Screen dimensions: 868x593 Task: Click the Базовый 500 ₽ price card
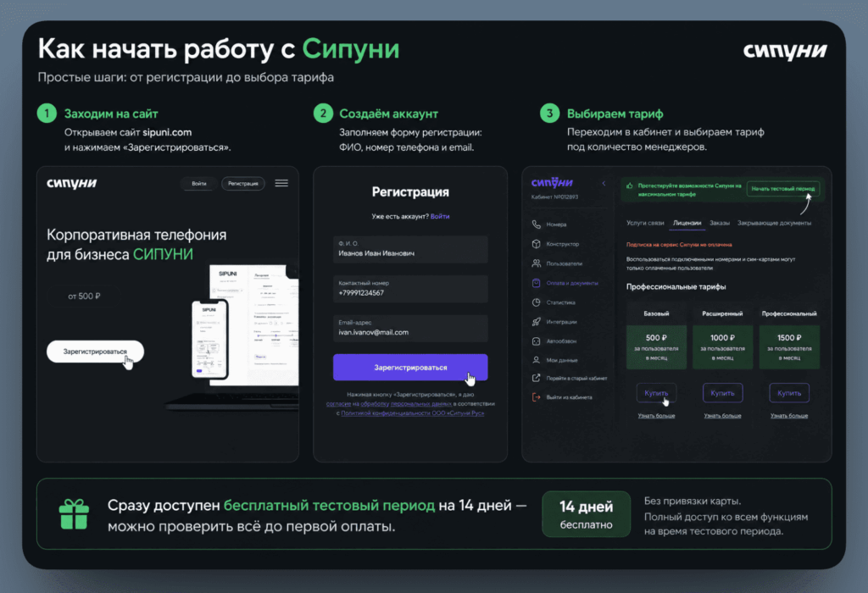(x=656, y=346)
